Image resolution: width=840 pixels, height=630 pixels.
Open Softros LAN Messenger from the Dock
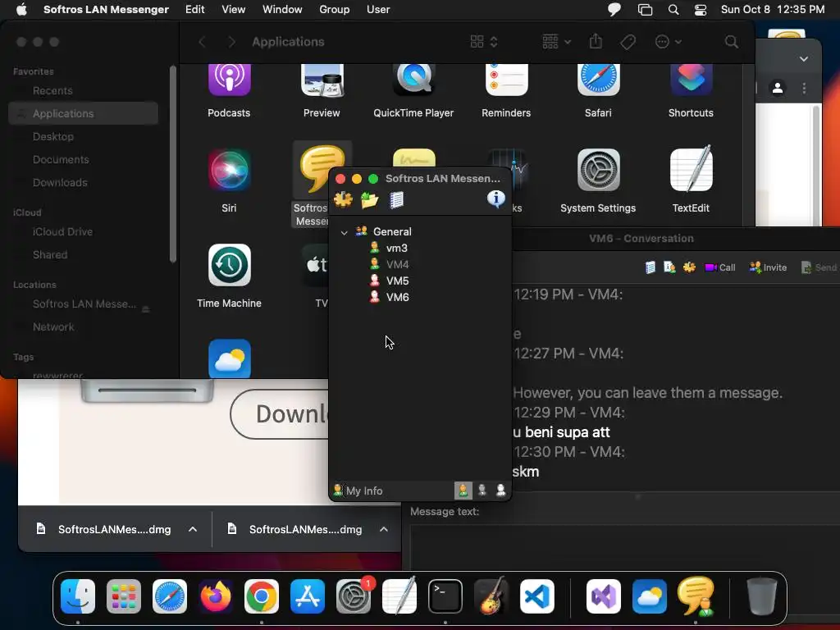pyautogui.click(x=696, y=596)
